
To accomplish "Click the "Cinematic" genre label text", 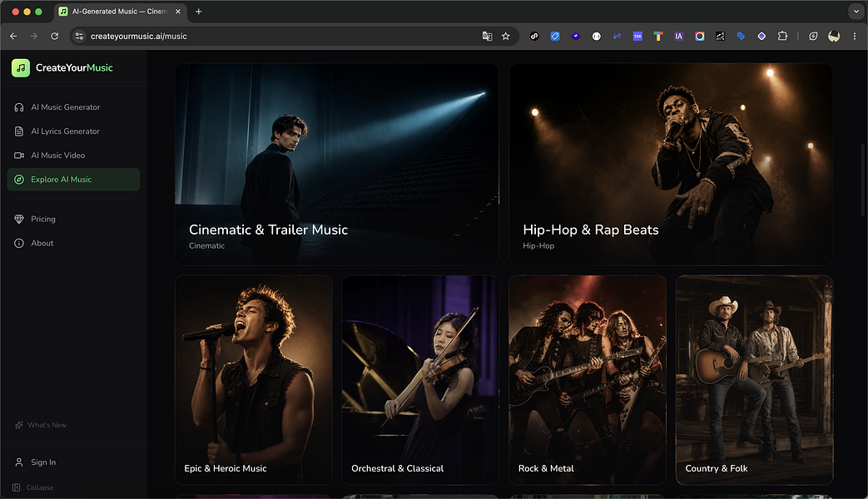I will point(206,245).
